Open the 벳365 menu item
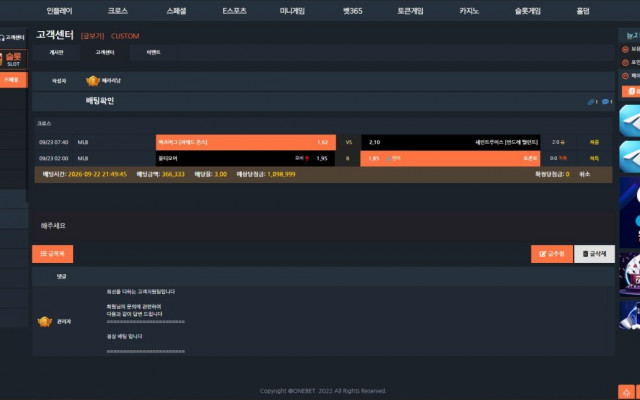 [352, 11]
